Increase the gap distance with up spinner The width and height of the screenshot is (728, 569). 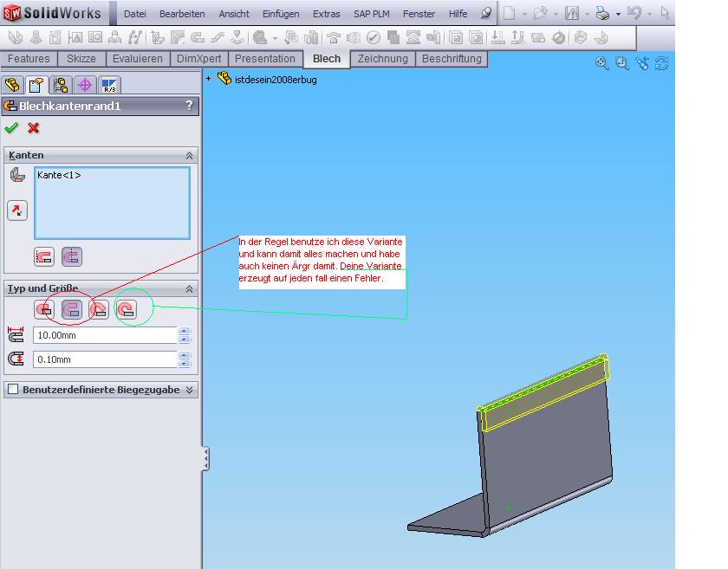click(185, 355)
